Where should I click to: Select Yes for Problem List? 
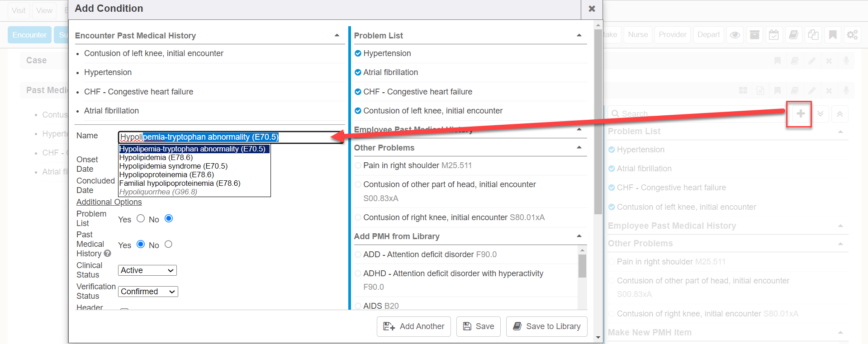pos(141,219)
